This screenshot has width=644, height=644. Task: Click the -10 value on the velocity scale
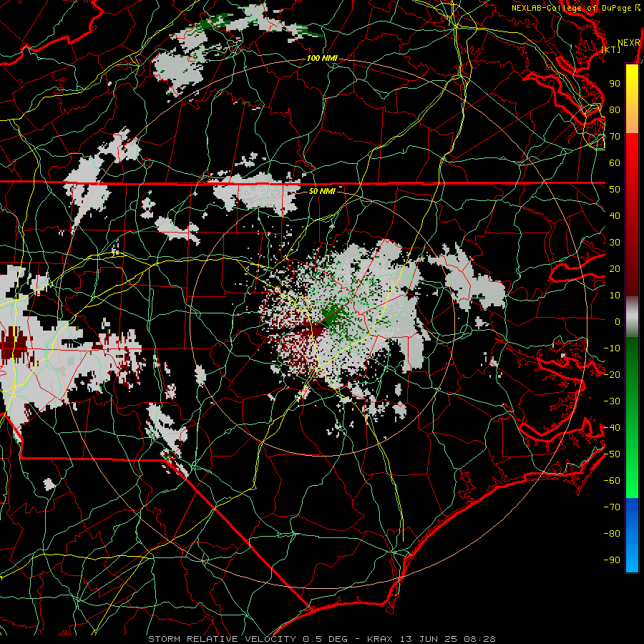point(612,348)
